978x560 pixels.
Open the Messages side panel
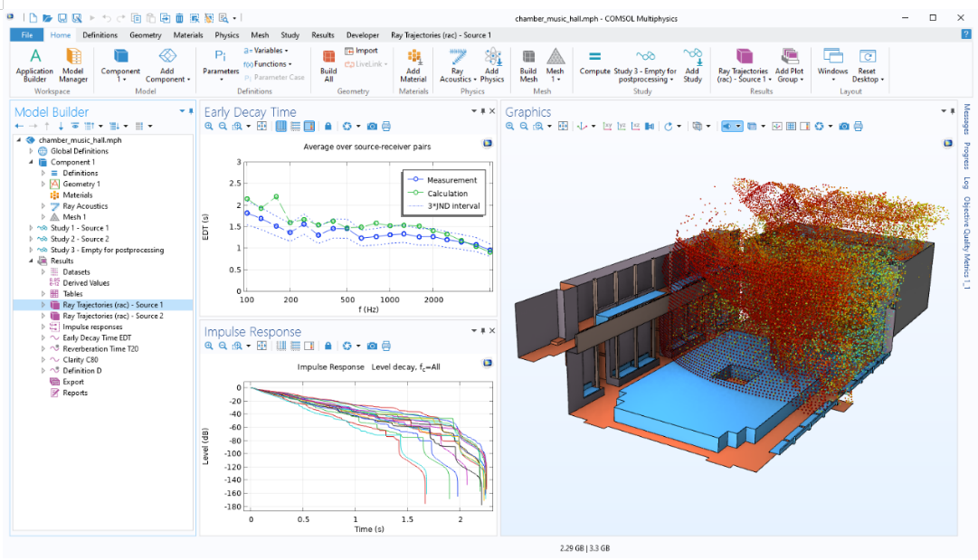966,119
